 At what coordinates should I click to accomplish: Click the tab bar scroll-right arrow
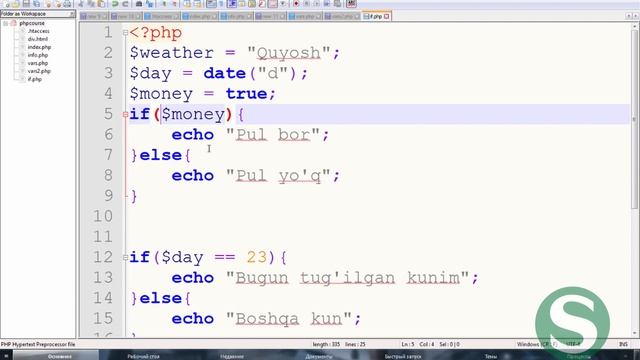tap(636, 16)
